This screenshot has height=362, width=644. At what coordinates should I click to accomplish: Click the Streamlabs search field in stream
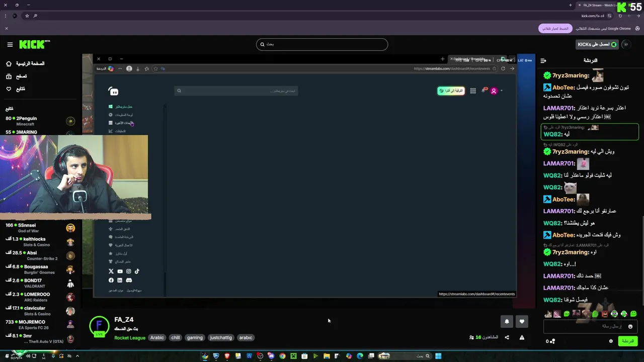(236, 90)
